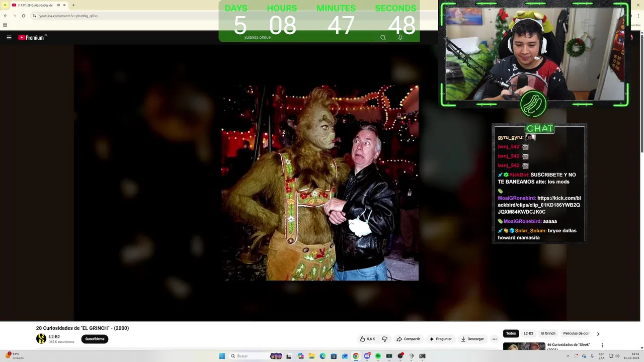The width and height of the screenshot is (644, 362).
Task: Select the Películas de comedia chip
Action: pos(576,333)
